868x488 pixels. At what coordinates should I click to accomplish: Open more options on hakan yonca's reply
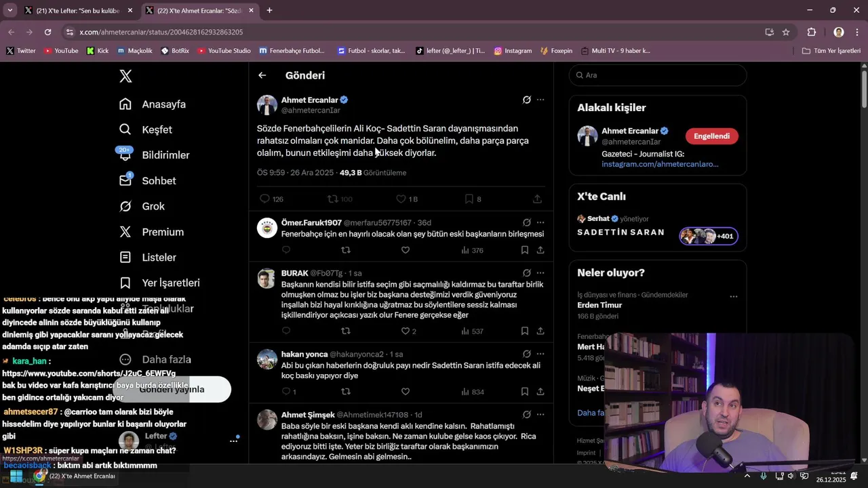540,354
